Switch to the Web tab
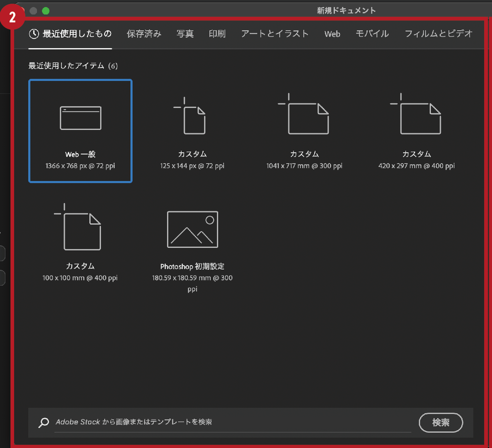The width and height of the screenshot is (492, 448). 332,34
